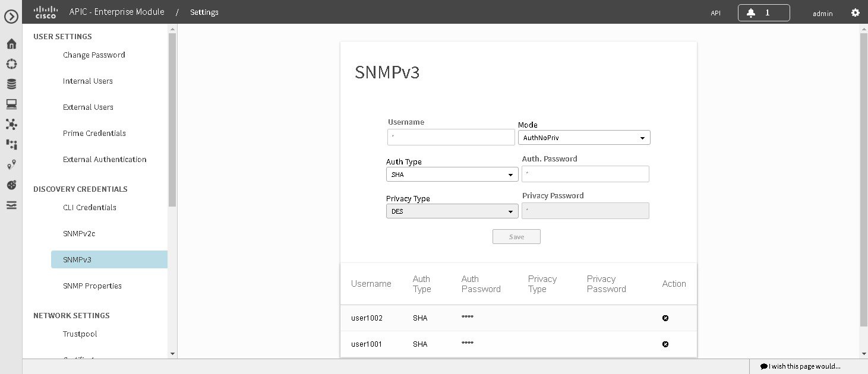Screen dimensions: 868x374
Task: Open the Mode dropdown showing AuthNoPriv
Action: click(x=583, y=137)
